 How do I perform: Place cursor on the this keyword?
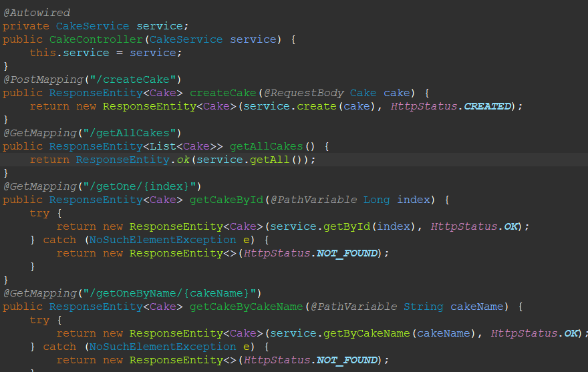coord(43,53)
